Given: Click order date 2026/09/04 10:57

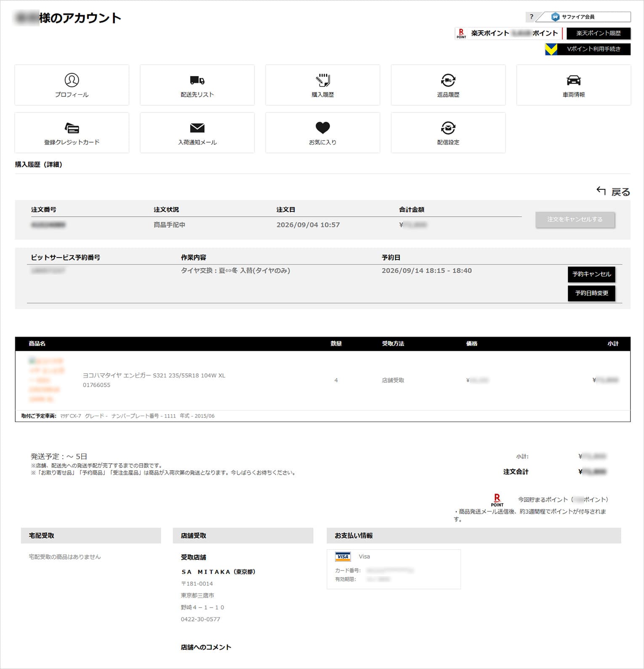Looking at the screenshot, I should tap(308, 225).
